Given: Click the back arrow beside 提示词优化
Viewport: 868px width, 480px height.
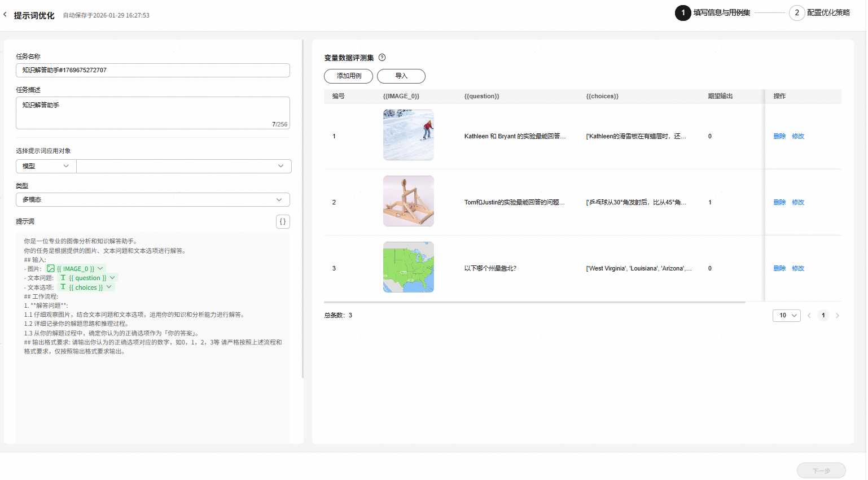Looking at the screenshot, I should 5,15.
